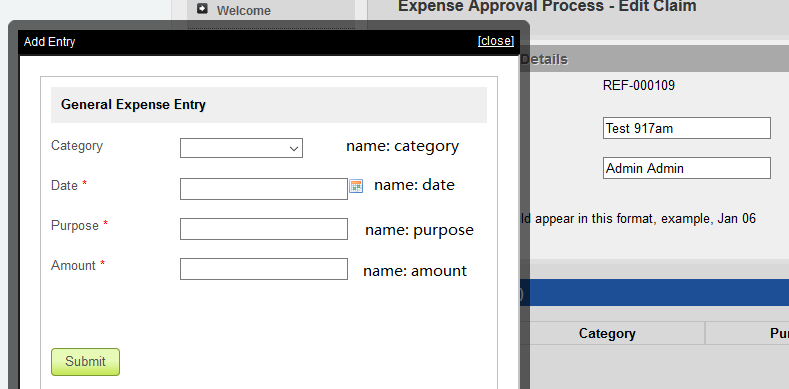Click the Amount field label
The image size is (789, 389).
point(73,265)
